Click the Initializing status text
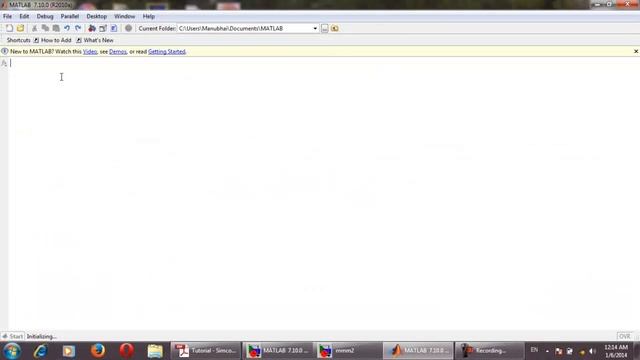This screenshot has width=640, height=360. tap(41, 336)
